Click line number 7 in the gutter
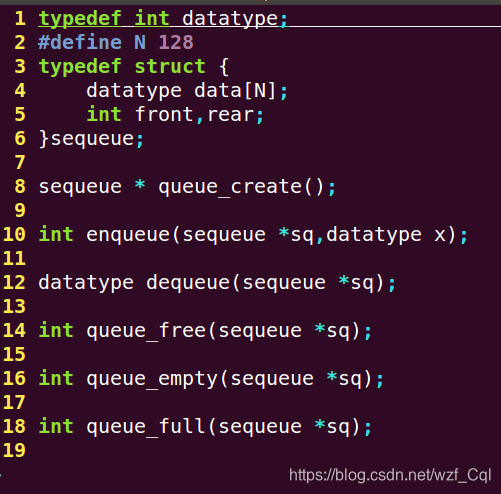The width and height of the screenshot is (501, 494). coord(20,162)
